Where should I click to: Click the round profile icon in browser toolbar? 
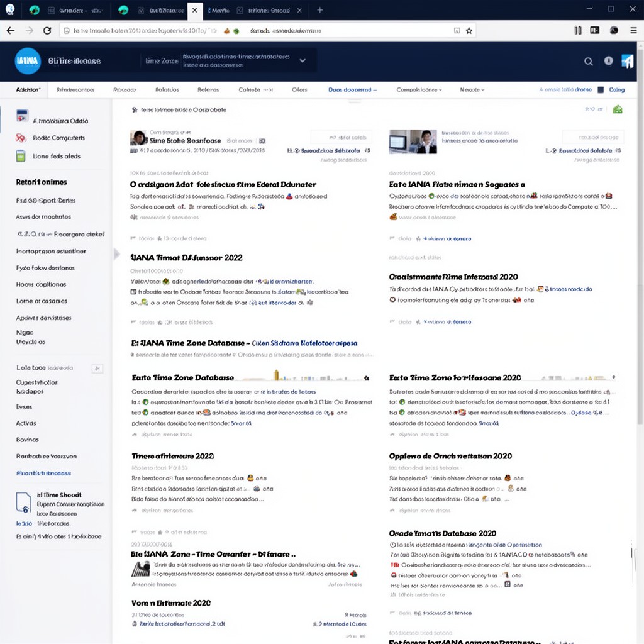(x=614, y=30)
